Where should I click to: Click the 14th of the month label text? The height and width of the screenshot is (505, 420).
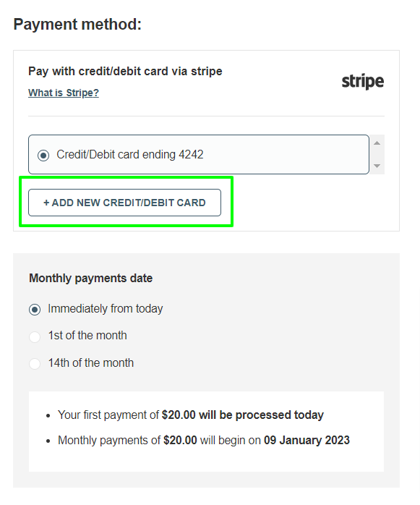coord(91,363)
